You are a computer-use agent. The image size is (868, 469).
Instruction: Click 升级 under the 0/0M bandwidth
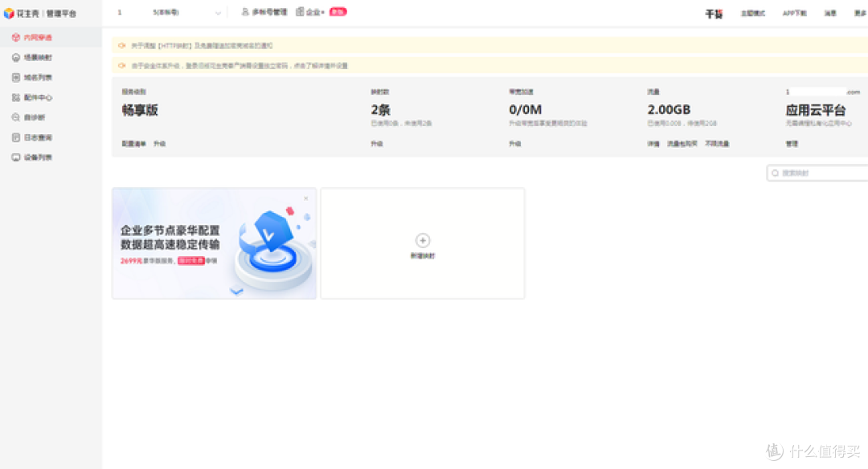[x=515, y=144]
